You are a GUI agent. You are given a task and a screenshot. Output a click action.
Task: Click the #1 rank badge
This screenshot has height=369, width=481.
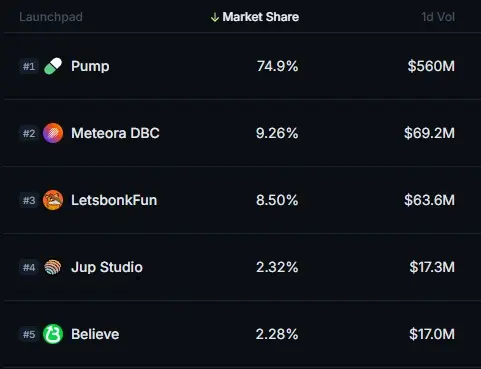(x=29, y=66)
